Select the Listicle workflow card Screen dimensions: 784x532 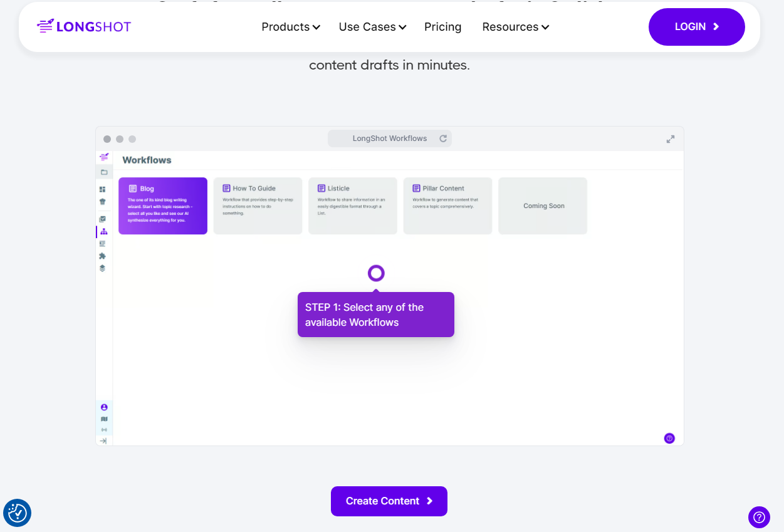[x=353, y=206]
